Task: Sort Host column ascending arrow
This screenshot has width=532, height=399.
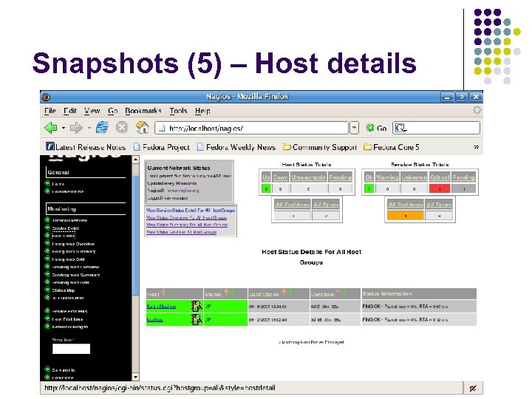Action: coord(163,292)
